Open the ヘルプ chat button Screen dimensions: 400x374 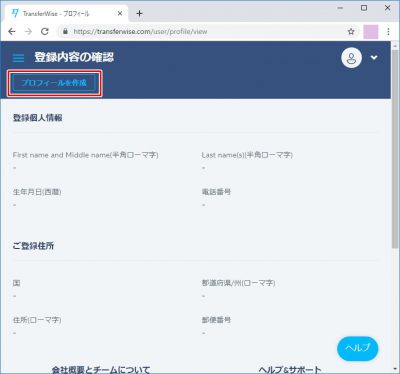tap(357, 348)
